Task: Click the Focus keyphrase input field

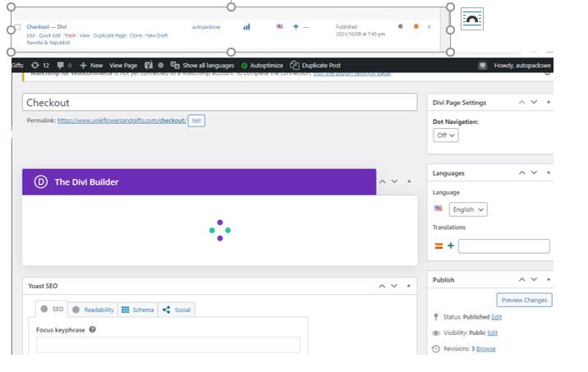Action: click(x=168, y=345)
